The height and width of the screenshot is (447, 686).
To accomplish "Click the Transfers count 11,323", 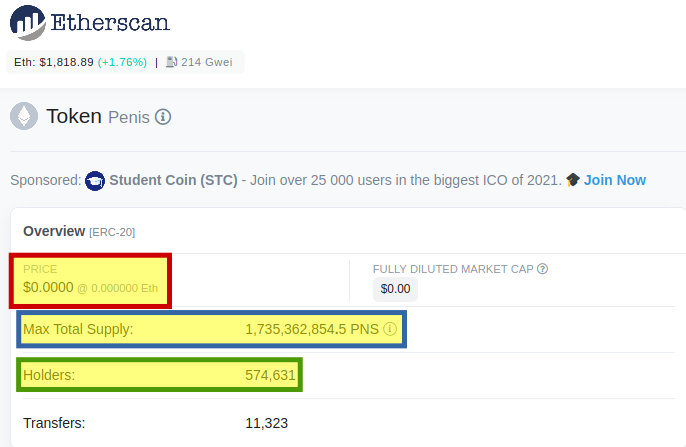I will click(266, 423).
